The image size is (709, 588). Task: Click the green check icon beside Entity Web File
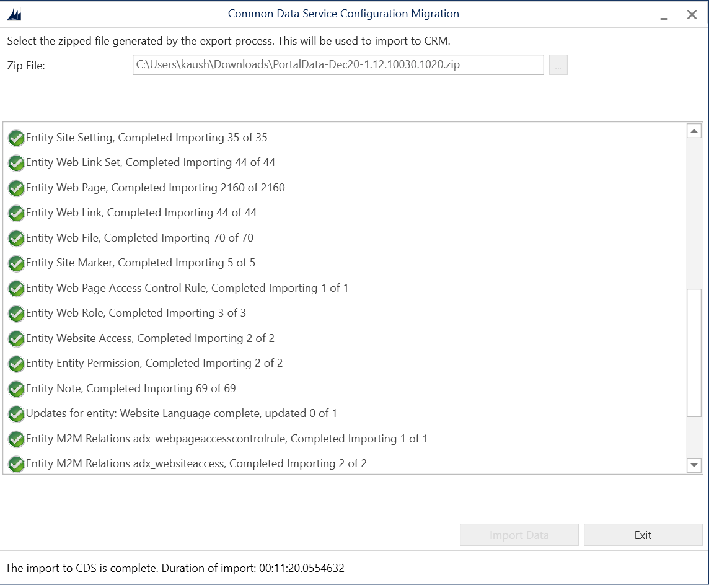pyautogui.click(x=16, y=238)
